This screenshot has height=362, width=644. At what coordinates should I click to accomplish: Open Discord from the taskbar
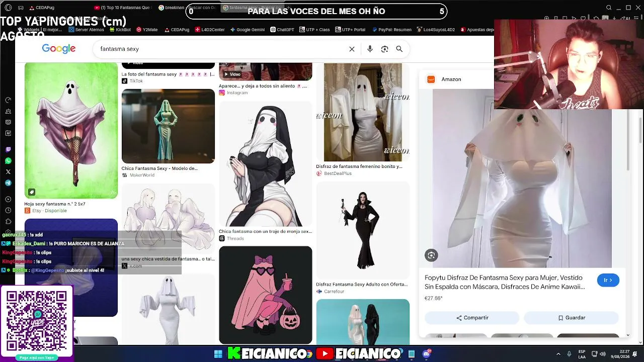tap(427, 354)
